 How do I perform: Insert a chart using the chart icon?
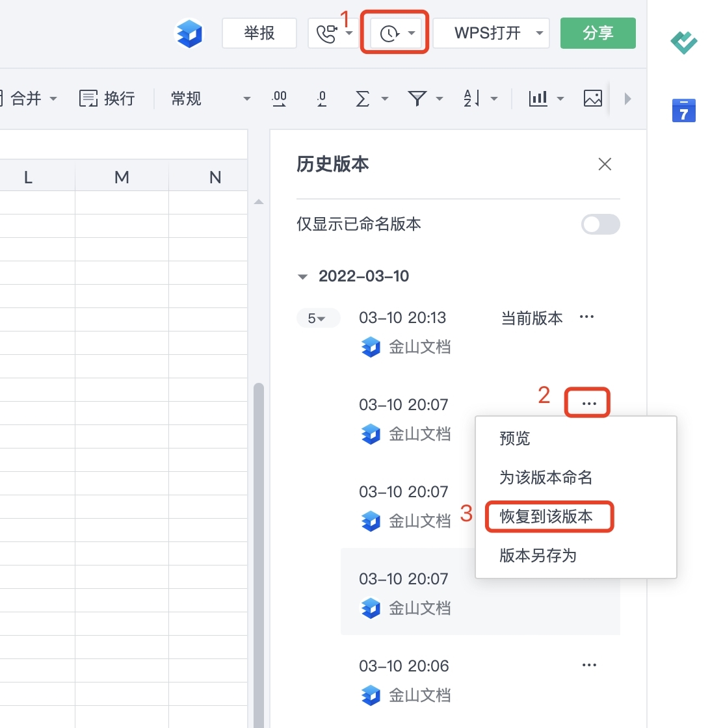click(x=538, y=98)
